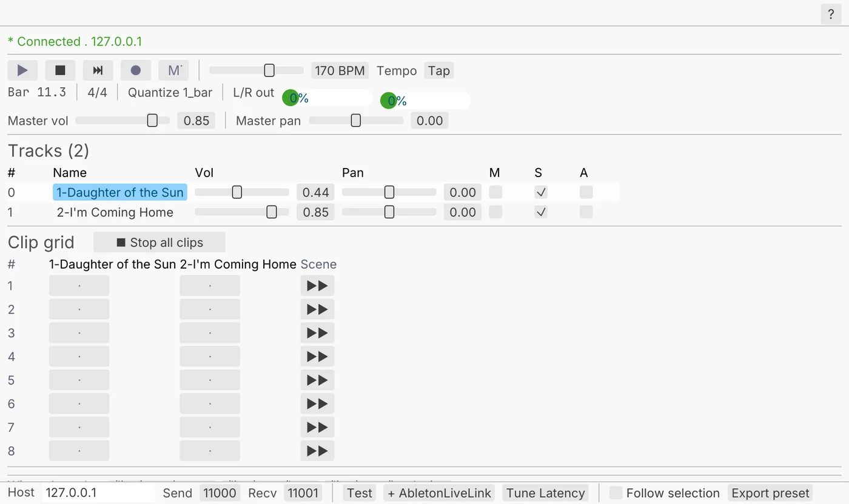Click the 170 BPM tempo value

[x=340, y=71]
